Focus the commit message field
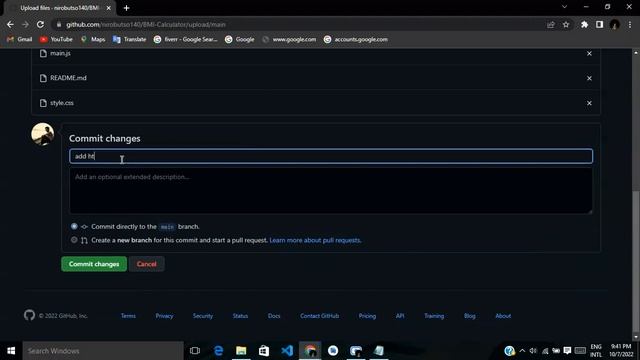This screenshot has width=640, height=360. coord(331,156)
